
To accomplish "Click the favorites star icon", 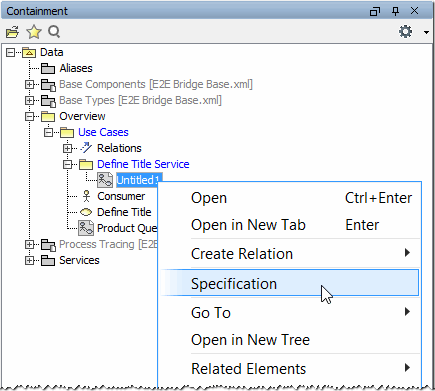I will tap(34, 32).
